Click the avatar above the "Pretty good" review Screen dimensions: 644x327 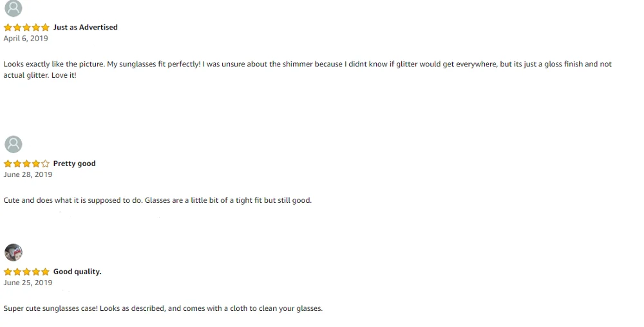tap(13, 144)
